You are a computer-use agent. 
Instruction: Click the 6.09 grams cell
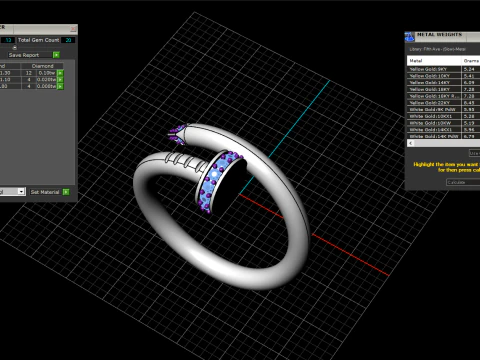tap(471, 82)
